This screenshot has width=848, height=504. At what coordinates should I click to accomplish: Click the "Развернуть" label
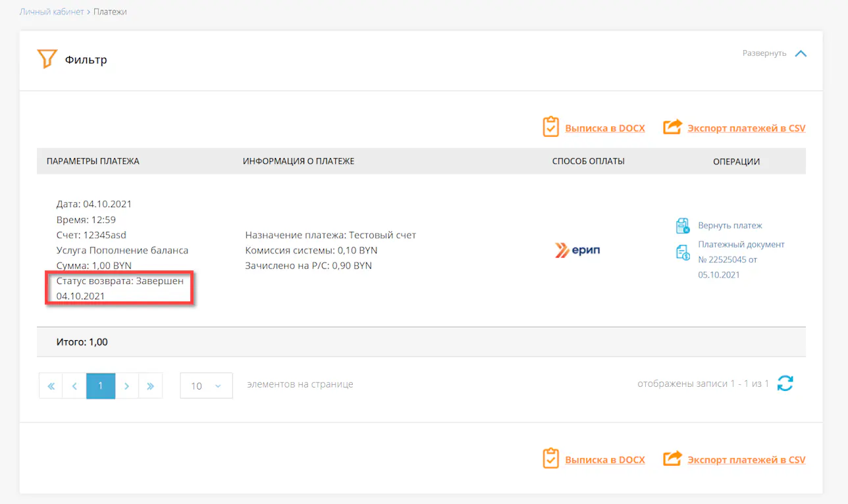point(764,53)
